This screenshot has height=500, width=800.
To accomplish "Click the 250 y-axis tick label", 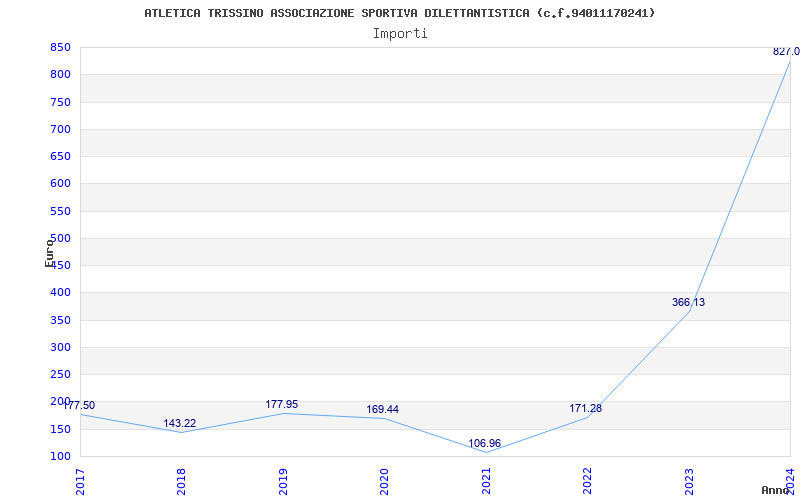I will click(x=60, y=374).
